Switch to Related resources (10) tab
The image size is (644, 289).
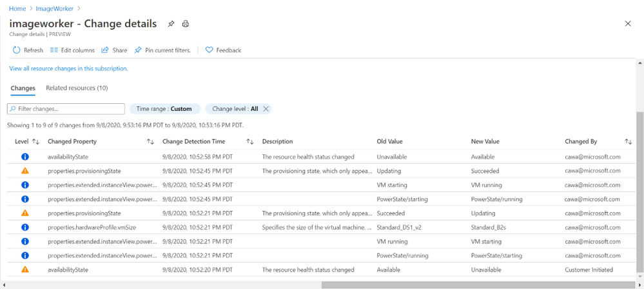point(77,88)
